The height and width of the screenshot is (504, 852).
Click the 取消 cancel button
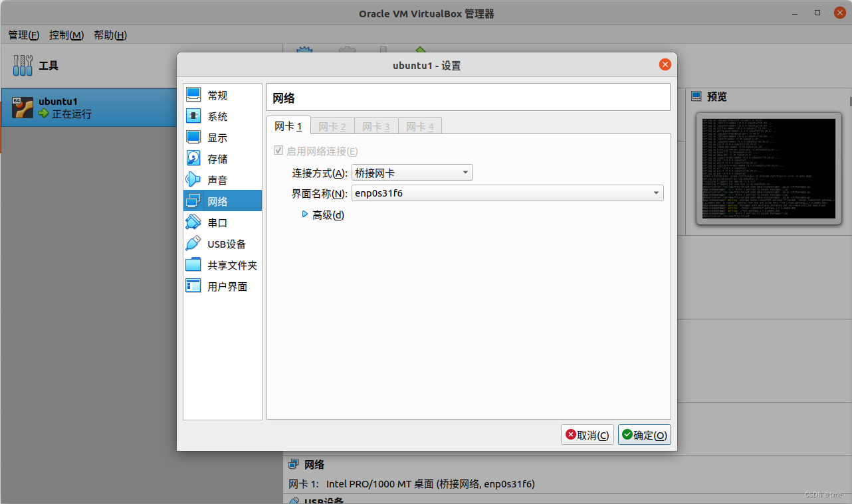587,435
